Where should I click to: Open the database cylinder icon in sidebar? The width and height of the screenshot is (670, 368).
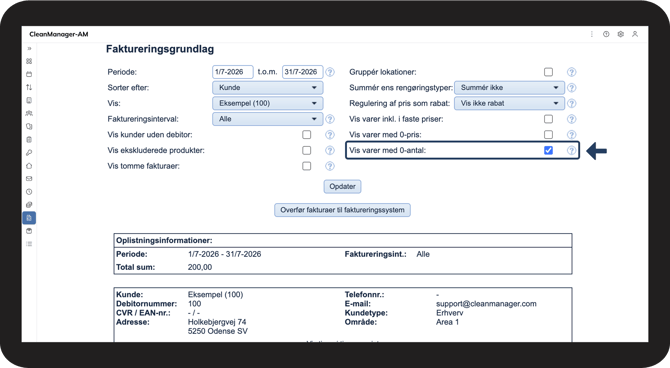click(x=29, y=231)
